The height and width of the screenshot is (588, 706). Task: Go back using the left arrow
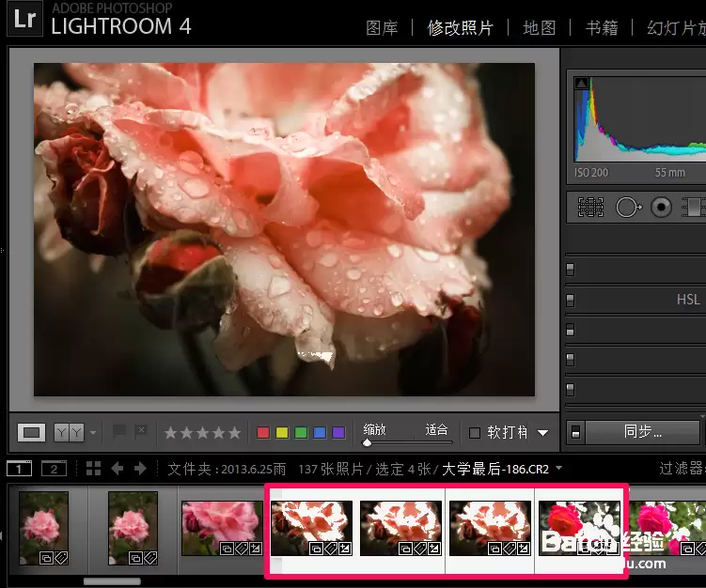click(118, 469)
